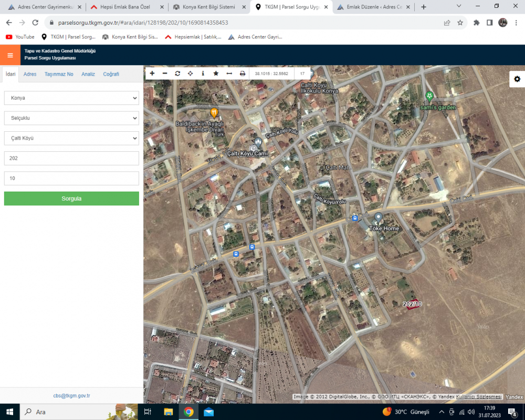Open Windows Start menu

9,412
